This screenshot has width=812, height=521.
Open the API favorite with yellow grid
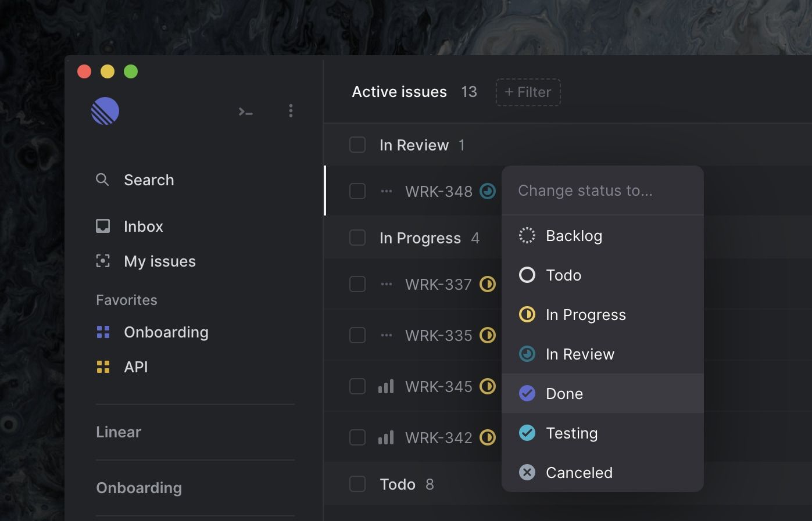point(135,367)
